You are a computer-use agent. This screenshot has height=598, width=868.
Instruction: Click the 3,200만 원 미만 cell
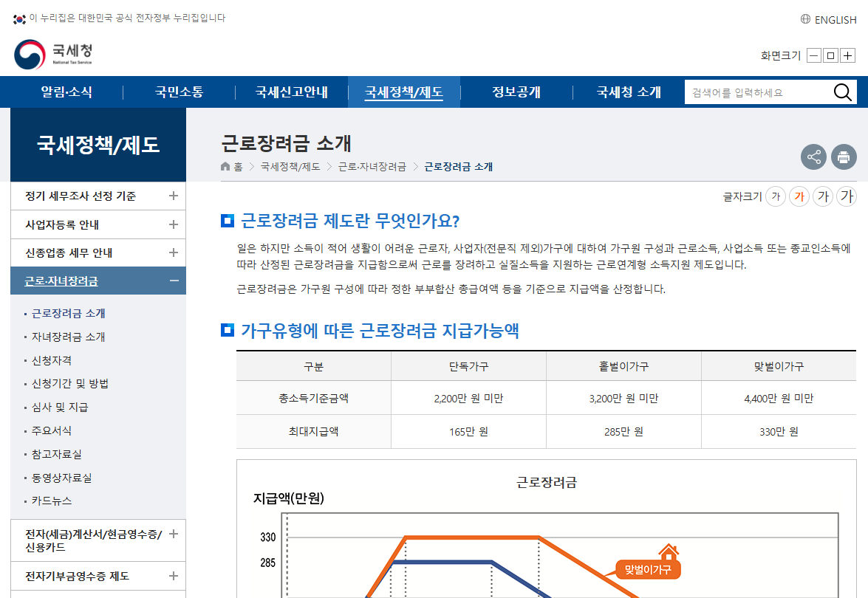tap(623, 399)
